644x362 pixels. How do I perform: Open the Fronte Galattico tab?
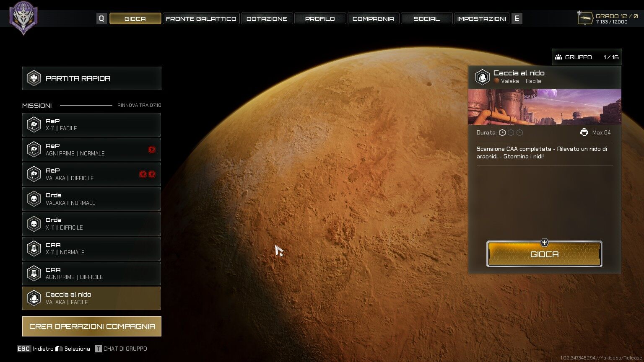click(x=201, y=18)
